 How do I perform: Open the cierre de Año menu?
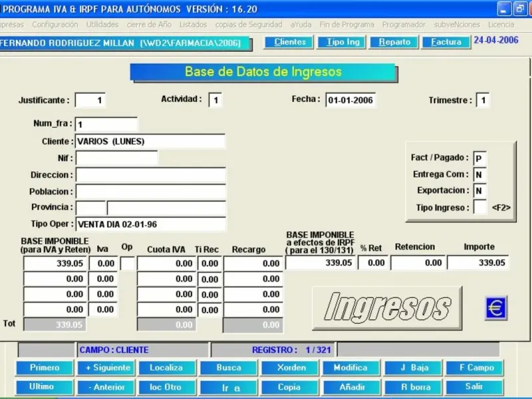[x=149, y=25]
